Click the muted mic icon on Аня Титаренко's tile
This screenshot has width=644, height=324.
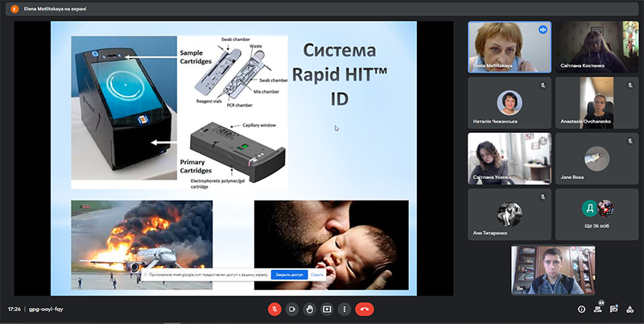point(543,197)
